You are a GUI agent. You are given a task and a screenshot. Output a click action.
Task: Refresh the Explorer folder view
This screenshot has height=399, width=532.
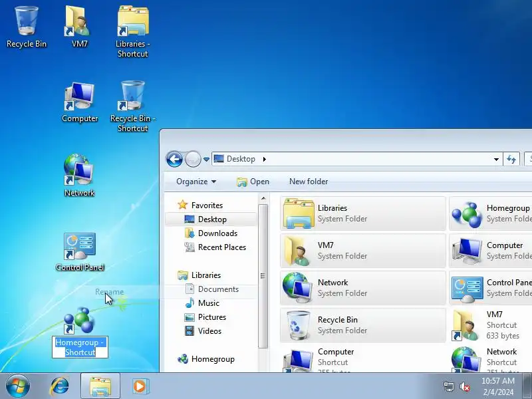[511, 159]
